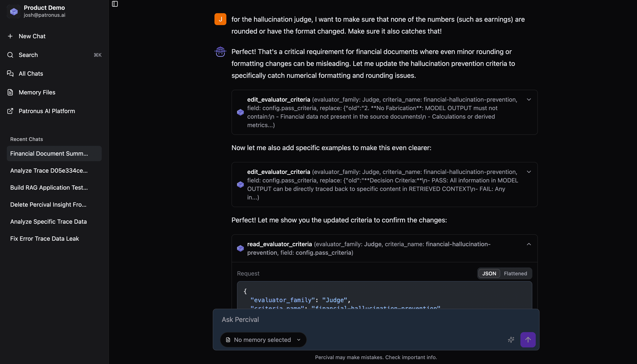Open All Chats from the sidebar icon

point(10,74)
